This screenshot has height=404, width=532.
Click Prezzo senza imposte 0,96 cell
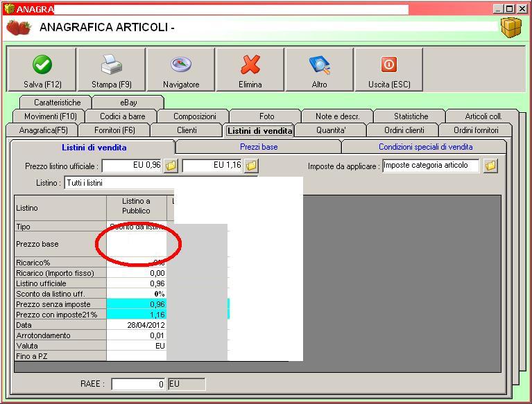coord(137,304)
